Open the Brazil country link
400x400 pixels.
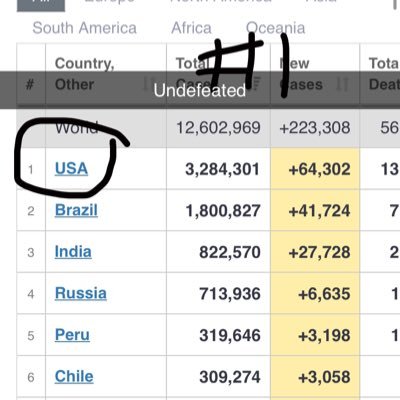tap(76, 210)
